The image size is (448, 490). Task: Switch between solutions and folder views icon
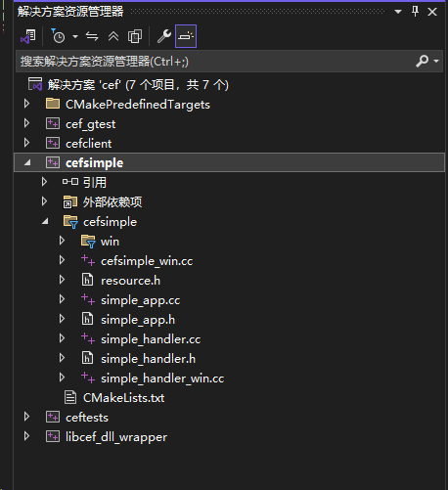pos(28,36)
